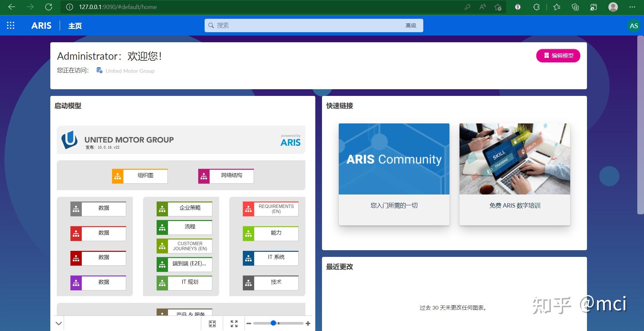Image resolution: width=644 pixels, height=331 pixels.
Task: Open the browser extensions puzzle icon
Action: click(x=536, y=7)
